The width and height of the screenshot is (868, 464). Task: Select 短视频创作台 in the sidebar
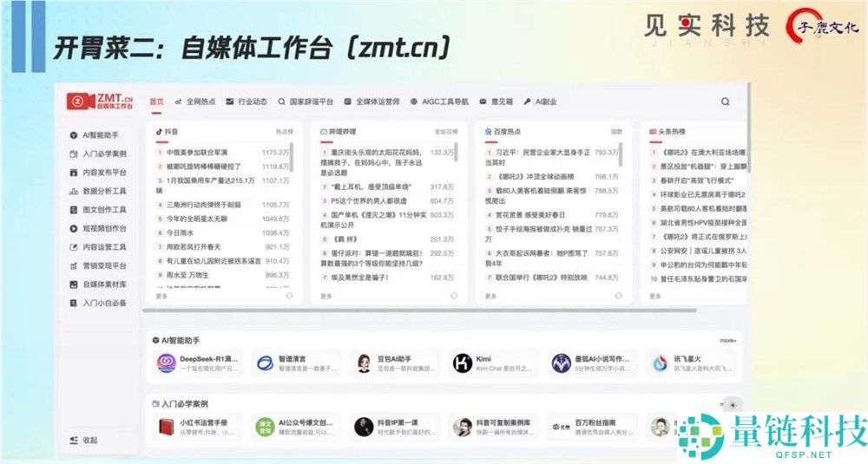98,228
